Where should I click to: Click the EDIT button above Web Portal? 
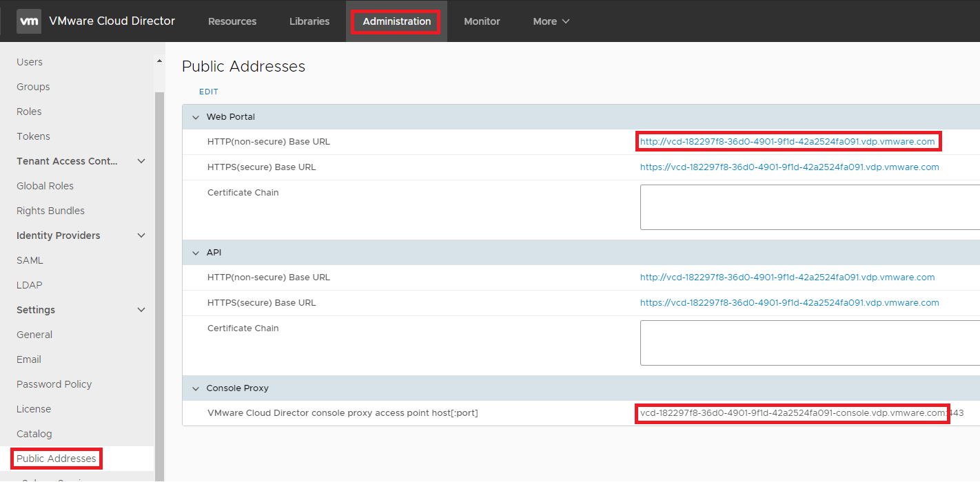pos(208,91)
